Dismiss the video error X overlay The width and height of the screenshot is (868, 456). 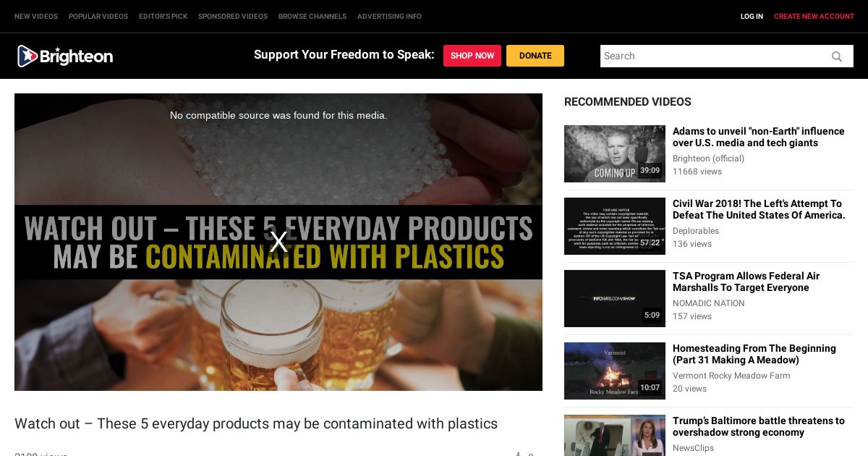coord(278,242)
